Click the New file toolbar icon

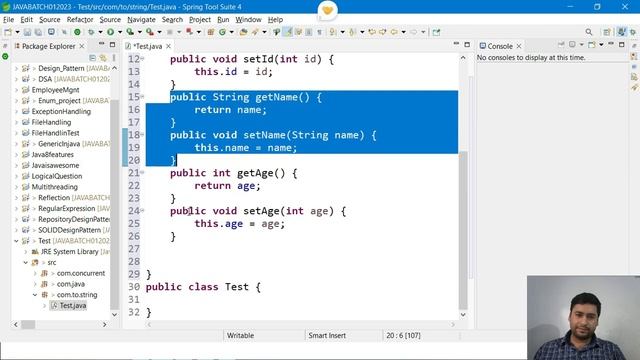click(x=8, y=32)
